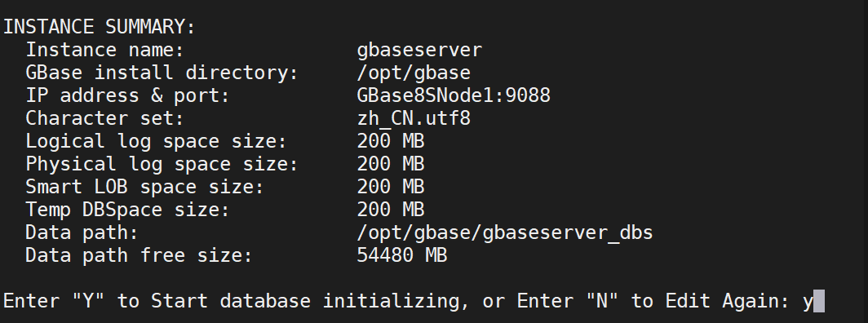Click the 'INSTANCE SUMMARY:' heading text
868x323 pixels.
[x=100, y=27]
